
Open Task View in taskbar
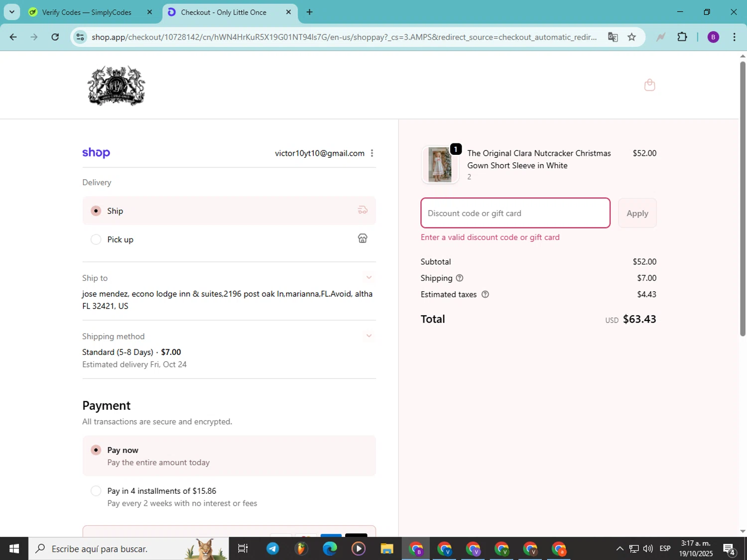[243, 549]
